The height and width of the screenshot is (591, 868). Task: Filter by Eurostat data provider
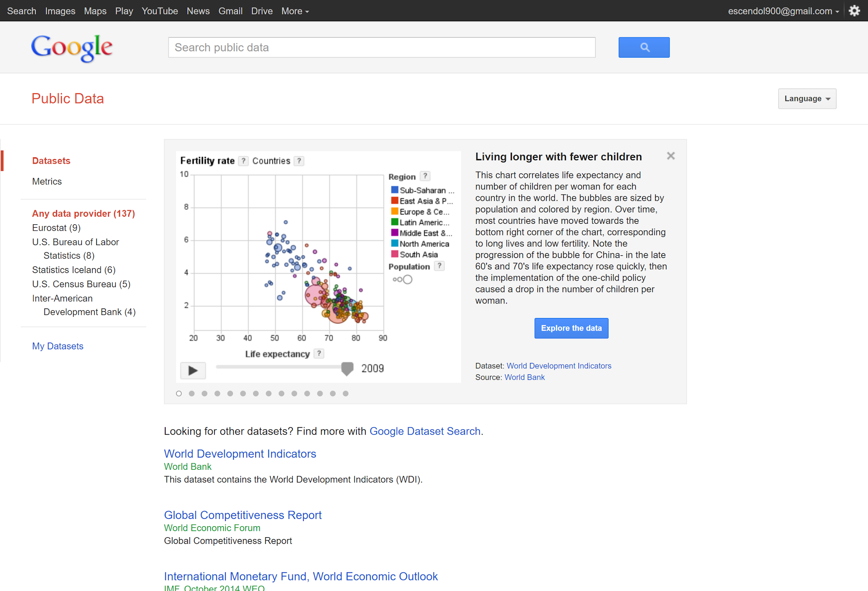tap(56, 228)
